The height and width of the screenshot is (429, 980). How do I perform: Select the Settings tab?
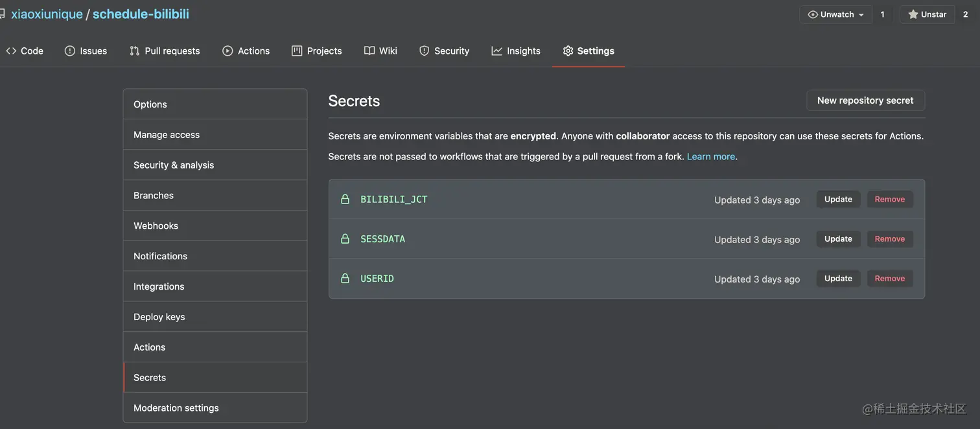[x=589, y=51]
